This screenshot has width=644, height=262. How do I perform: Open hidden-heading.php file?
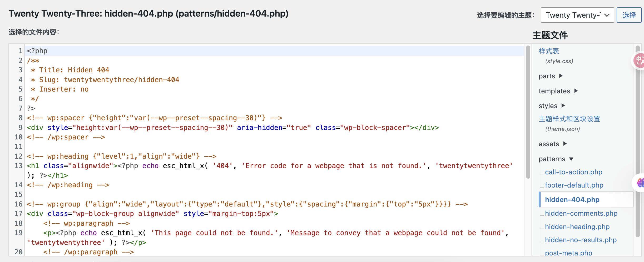coord(577,227)
